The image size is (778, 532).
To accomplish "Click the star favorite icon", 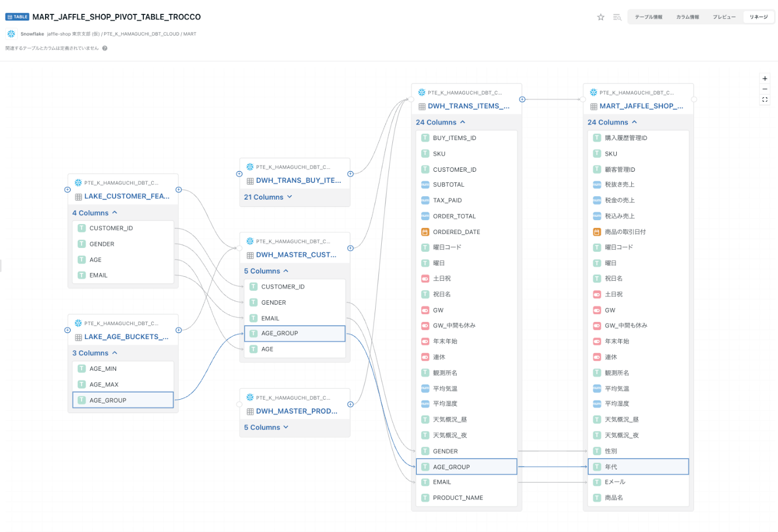I will coord(601,17).
